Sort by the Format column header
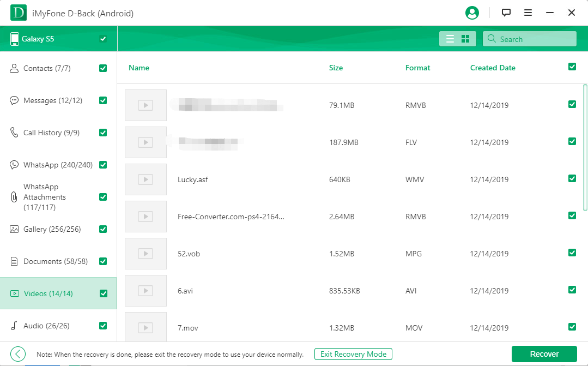Screen dimensions: 588x366 418,68
